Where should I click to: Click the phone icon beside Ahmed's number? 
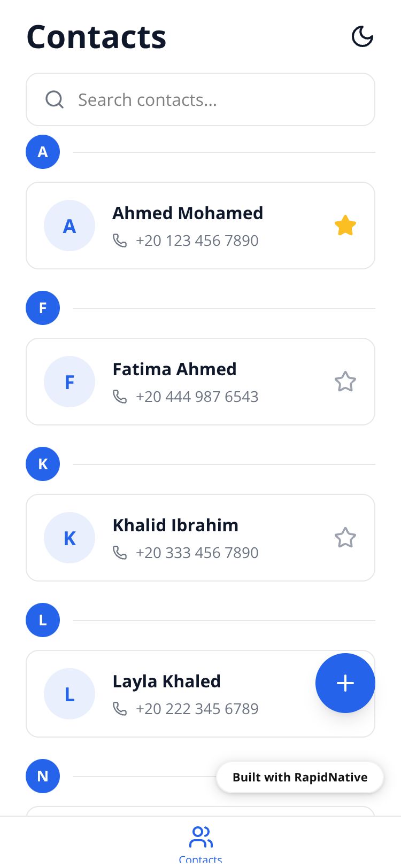(120, 241)
